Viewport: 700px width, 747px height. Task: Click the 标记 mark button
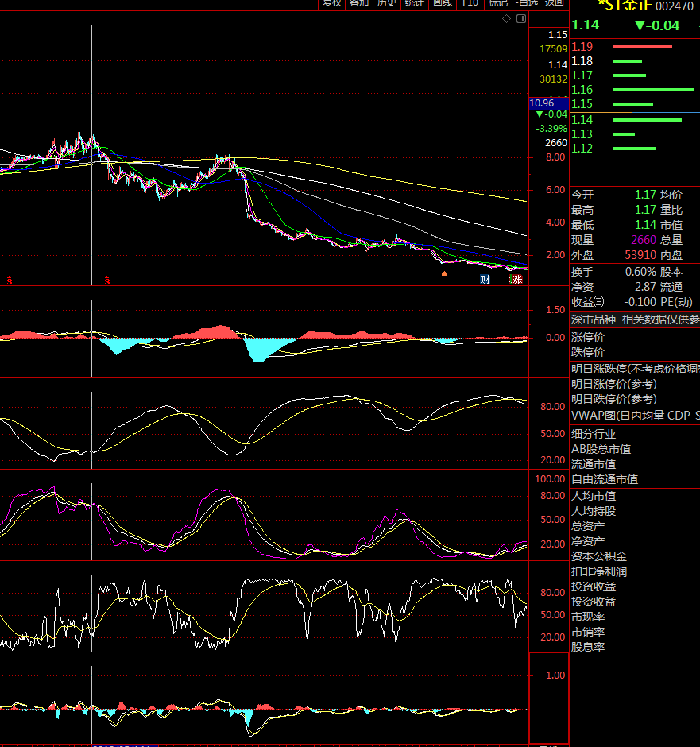498,3
